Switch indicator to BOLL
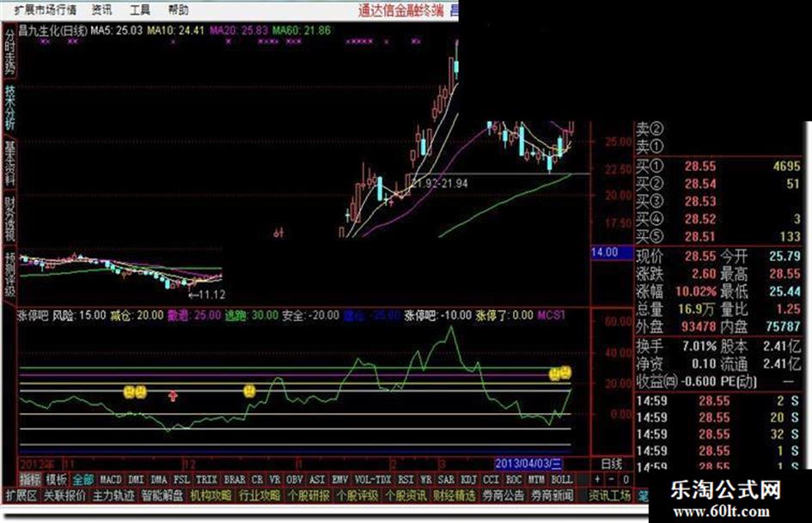 click(561, 479)
